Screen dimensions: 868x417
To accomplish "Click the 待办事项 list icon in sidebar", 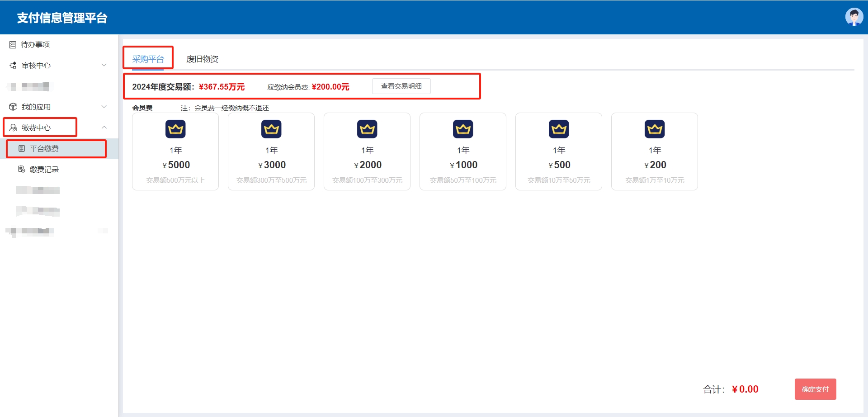I will coord(13,45).
